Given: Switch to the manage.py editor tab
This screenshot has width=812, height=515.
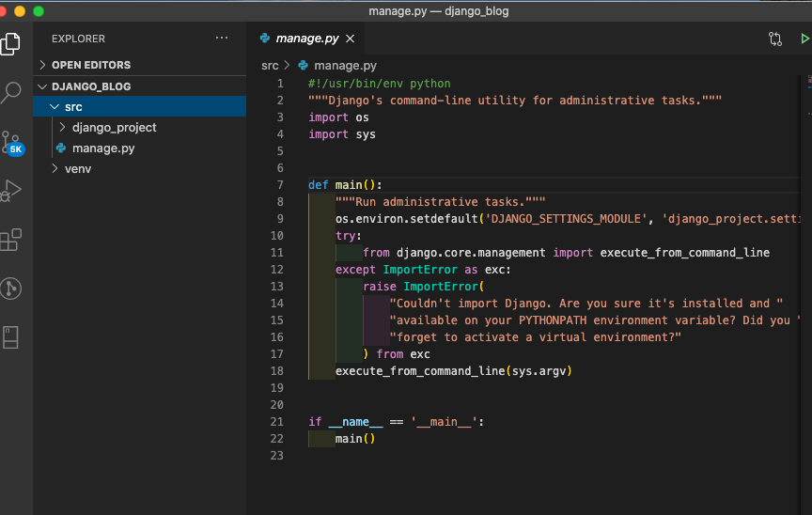Looking at the screenshot, I should (x=306, y=39).
